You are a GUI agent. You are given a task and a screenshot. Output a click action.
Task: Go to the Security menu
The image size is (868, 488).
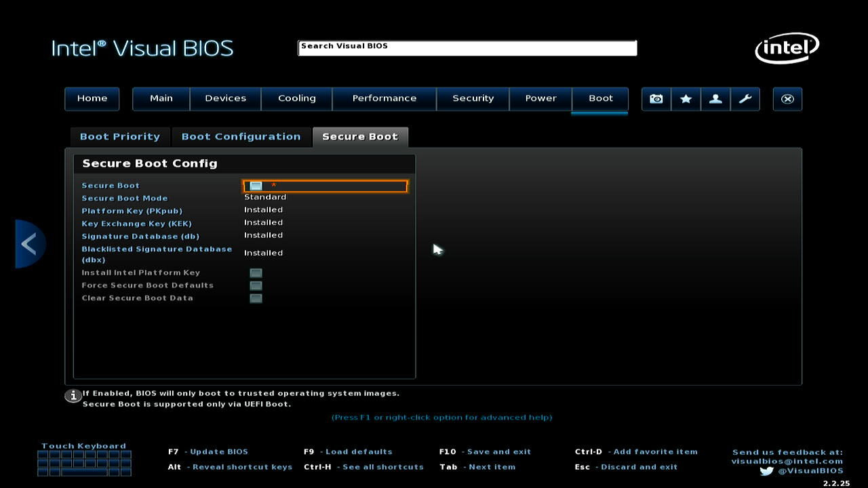[x=473, y=99]
